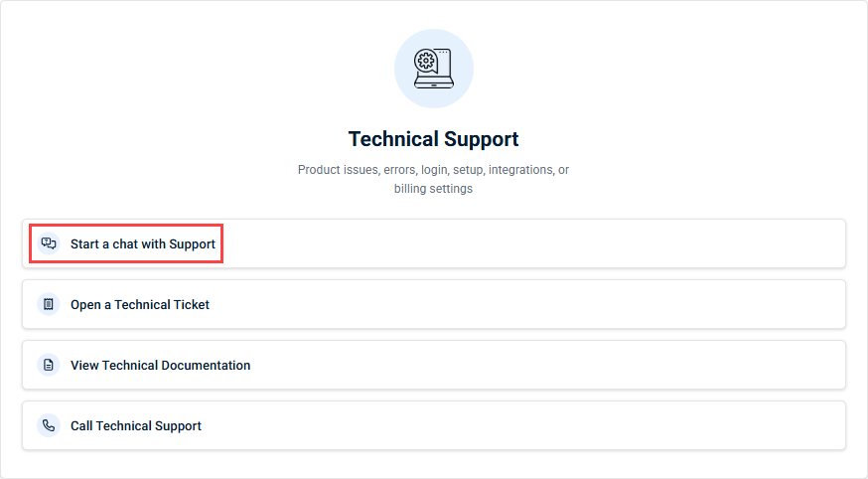Select the 'Open a Technical Ticket' label
Screen dimensions: 868x479
140,304
